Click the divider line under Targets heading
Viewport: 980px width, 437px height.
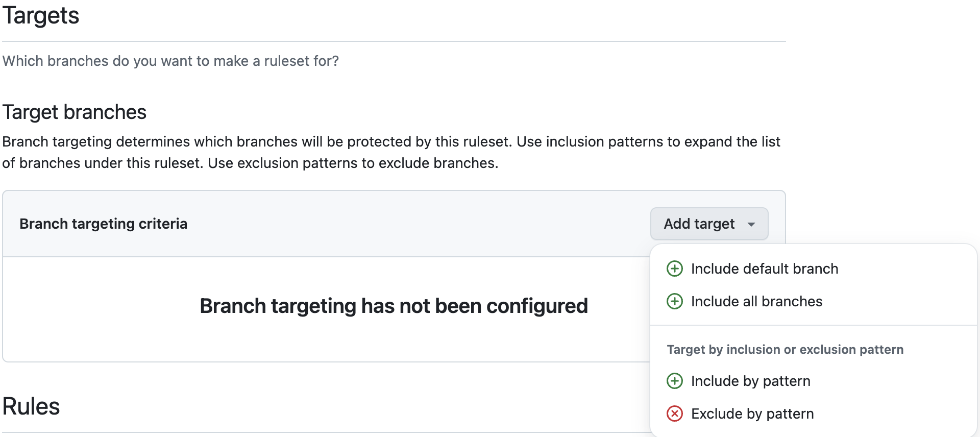[x=394, y=41]
